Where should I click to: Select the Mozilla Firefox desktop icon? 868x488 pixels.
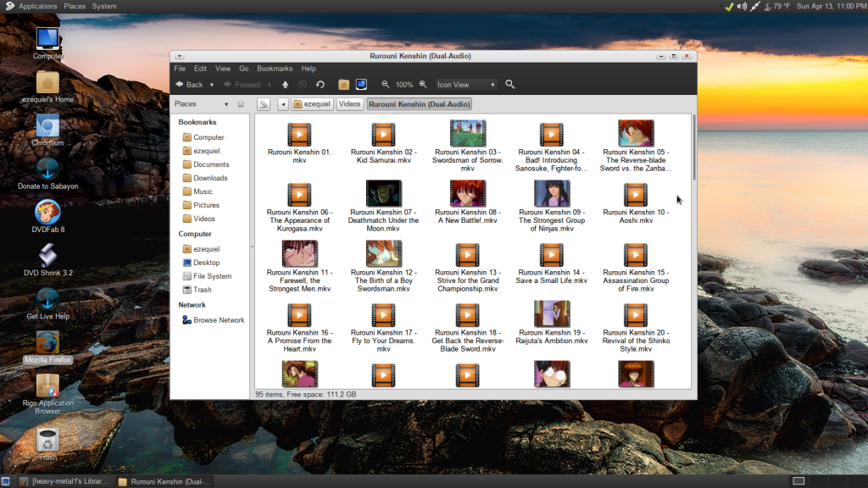47,347
